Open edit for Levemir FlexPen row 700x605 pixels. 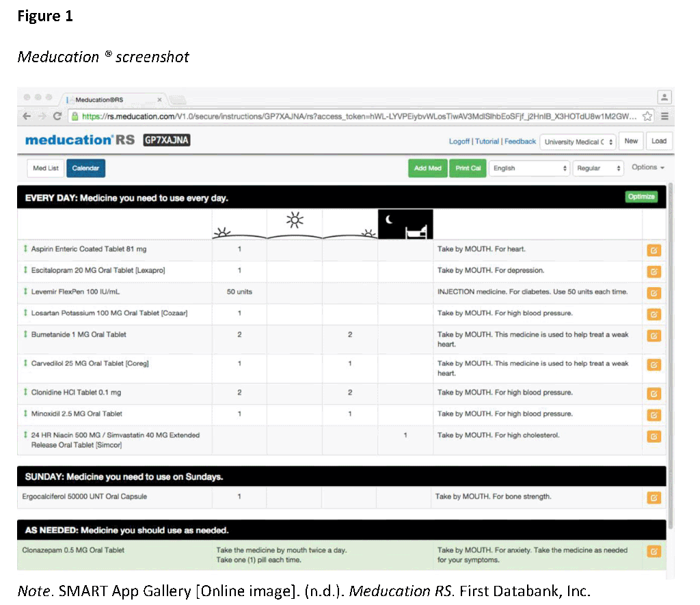[x=654, y=293]
